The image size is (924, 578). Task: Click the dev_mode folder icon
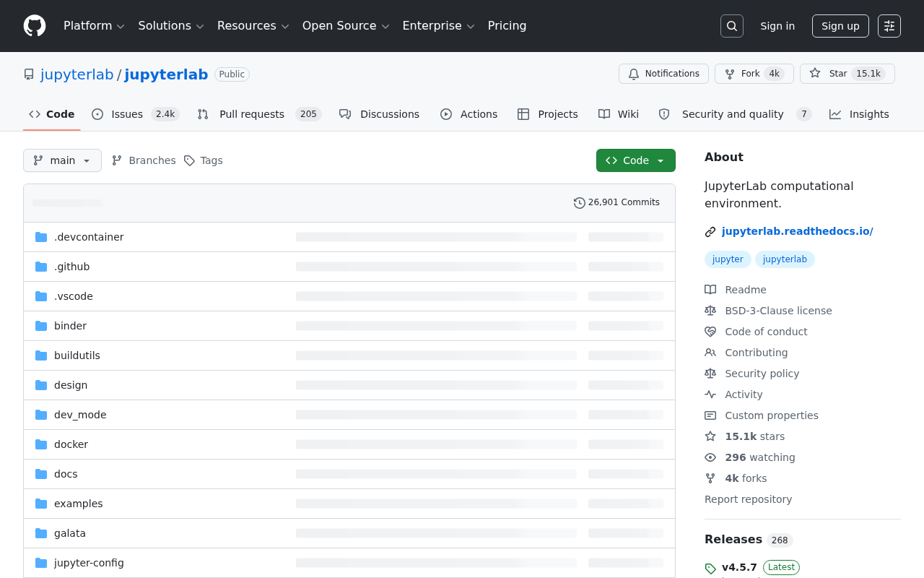coord(41,415)
